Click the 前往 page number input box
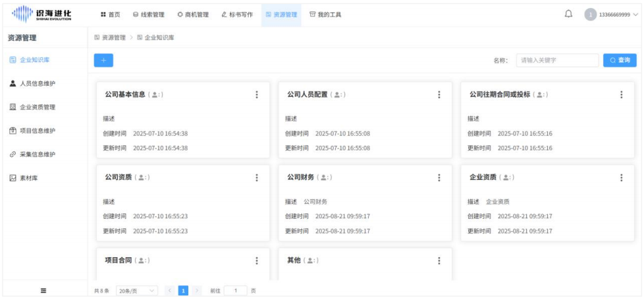Viewport: 644px width, 298px height. (x=235, y=290)
